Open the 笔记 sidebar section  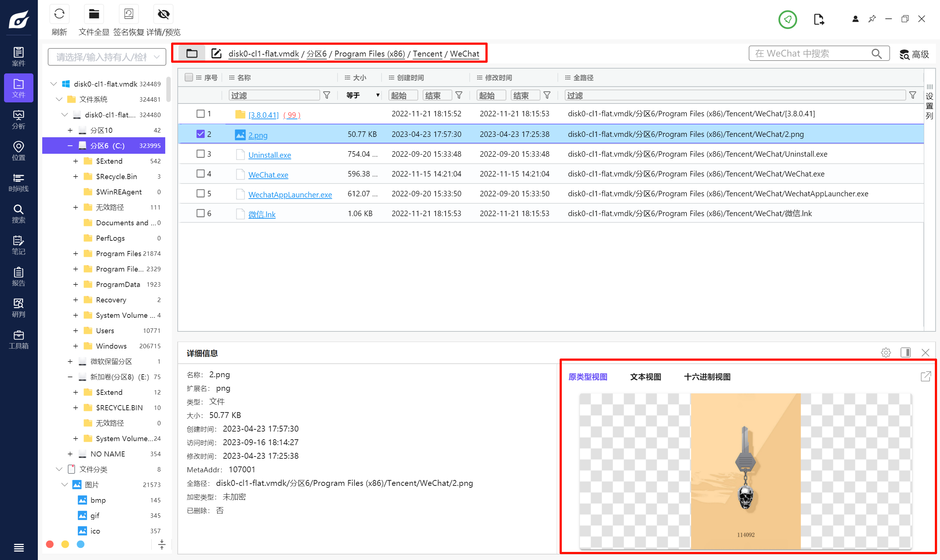18,245
